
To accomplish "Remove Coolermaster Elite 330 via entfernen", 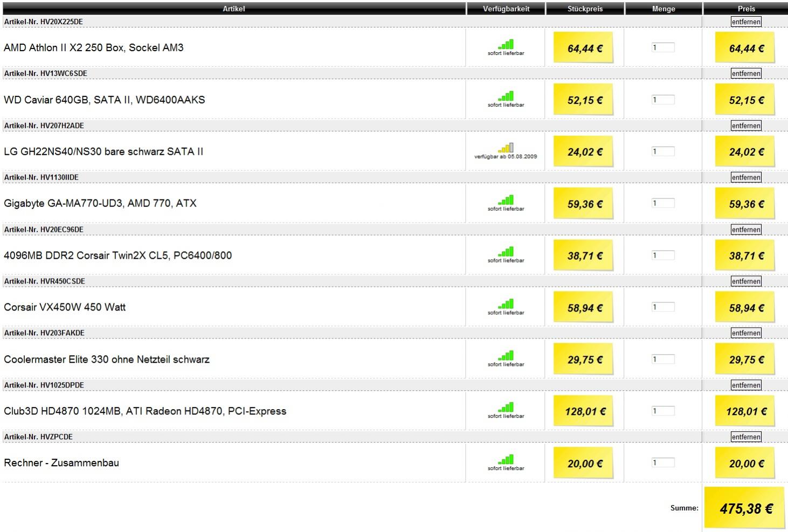I will click(x=746, y=333).
